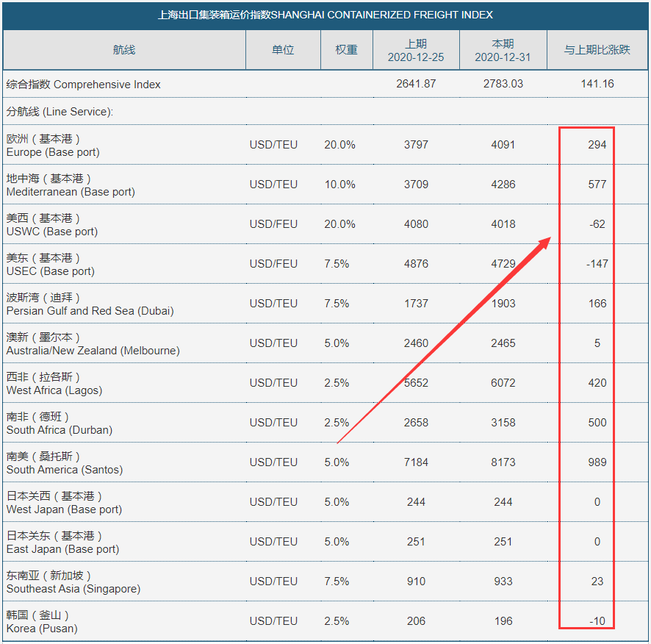This screenshot has height=644, width=651.
Task: Select the Europe (Base port) route
Action: [53, 146]
